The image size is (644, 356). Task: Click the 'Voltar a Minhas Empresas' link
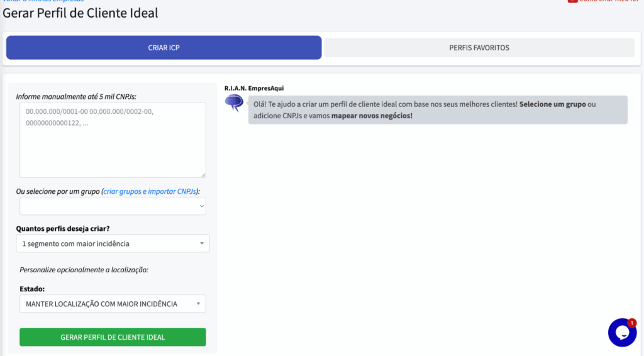[x=43, y=1]
